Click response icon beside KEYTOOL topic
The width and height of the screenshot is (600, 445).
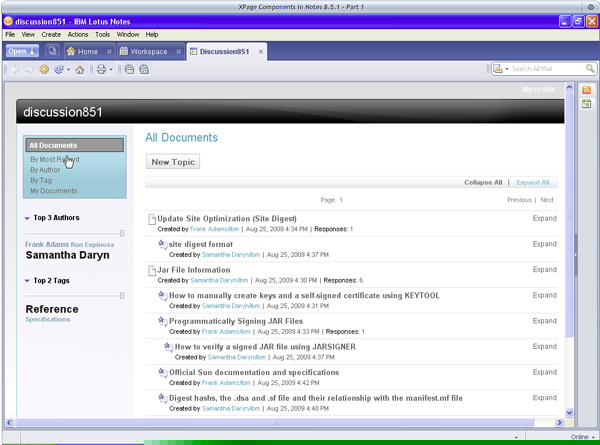tap(163, 295)
